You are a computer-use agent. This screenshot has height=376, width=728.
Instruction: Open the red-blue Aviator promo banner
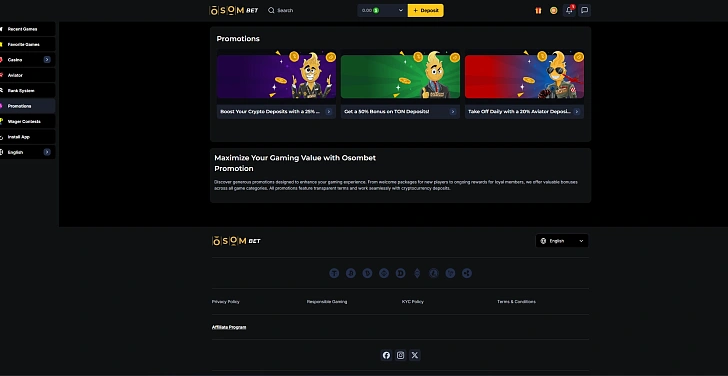[524, 75]
